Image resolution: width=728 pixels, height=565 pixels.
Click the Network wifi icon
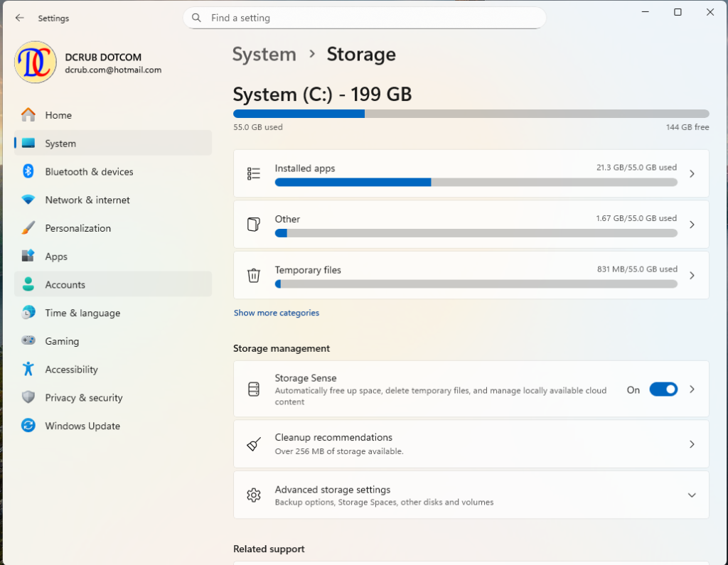[x=28, y=200]
